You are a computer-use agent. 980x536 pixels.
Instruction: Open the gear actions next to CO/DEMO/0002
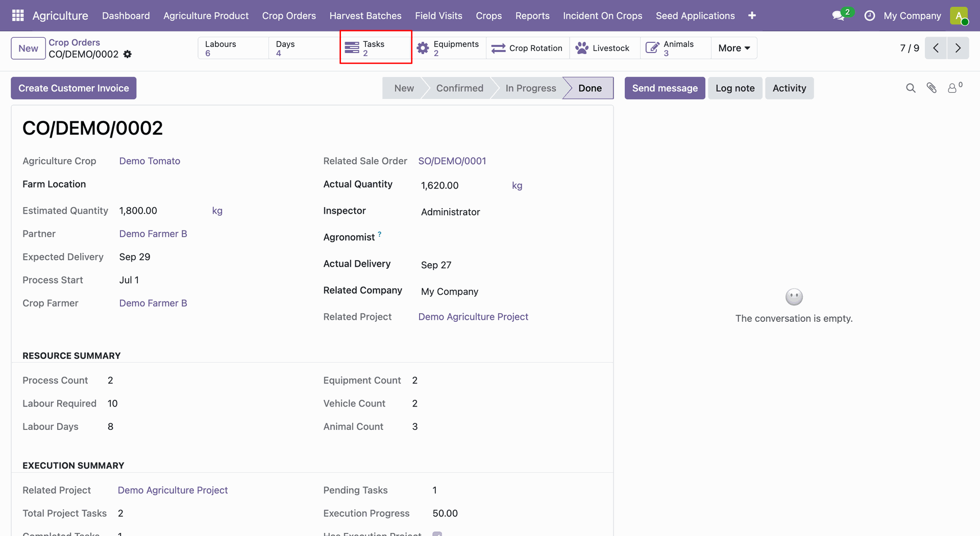pos(128,54)
